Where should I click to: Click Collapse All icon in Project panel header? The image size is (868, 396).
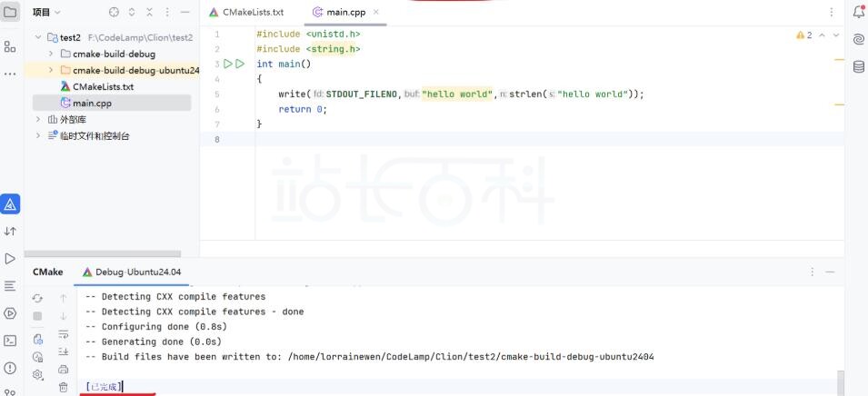pyautogui.click(x=149, y=12)
